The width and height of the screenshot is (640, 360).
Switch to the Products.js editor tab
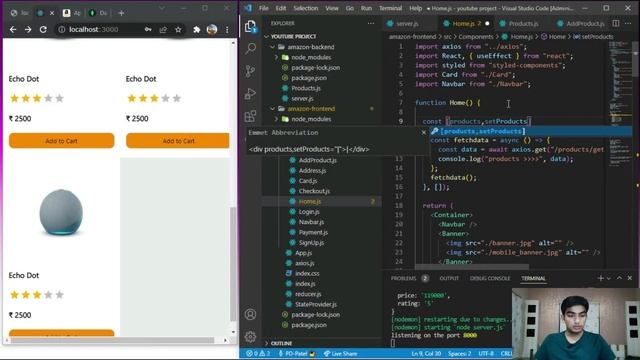[x=523, y=24]
